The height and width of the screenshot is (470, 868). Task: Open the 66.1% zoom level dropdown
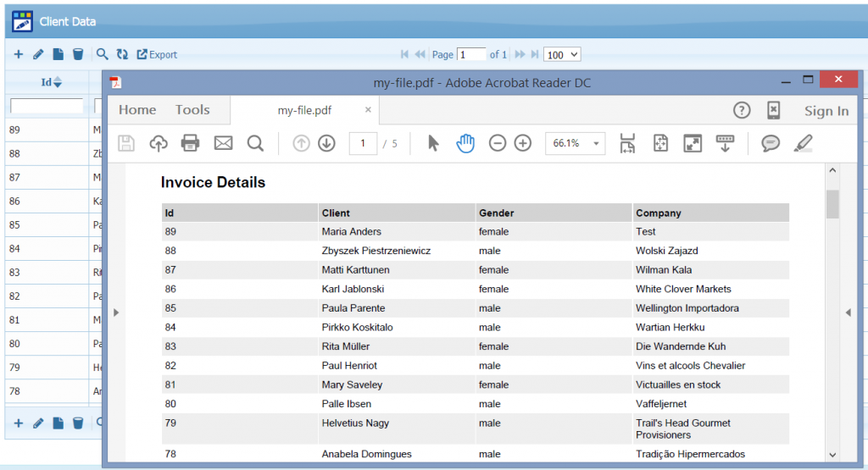coord(575,143)
